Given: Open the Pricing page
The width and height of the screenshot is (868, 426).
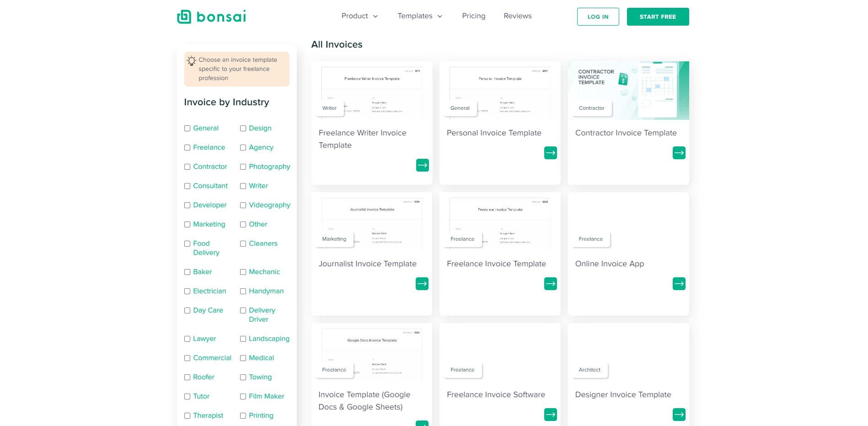Looking at the screenshot, I should [x=473, y=16].
